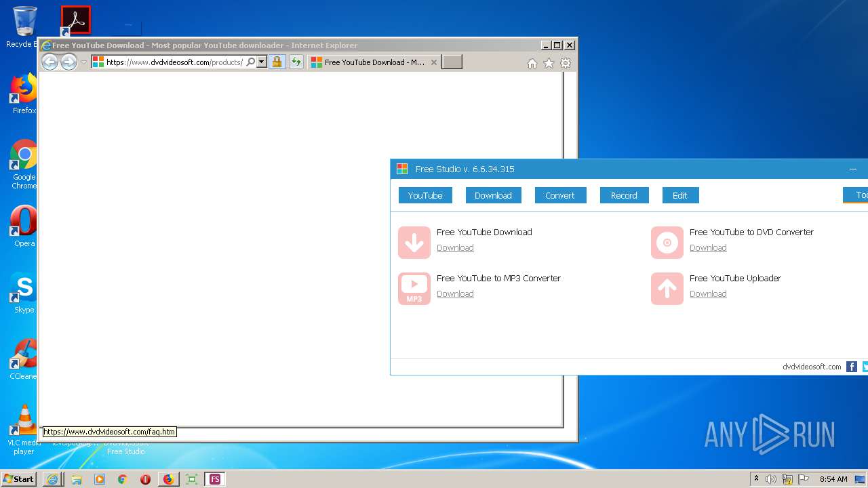The image size is (868, 488).
Task: Switch to the Convert tab in Free Studio
Action: click(x=560, y=195)
